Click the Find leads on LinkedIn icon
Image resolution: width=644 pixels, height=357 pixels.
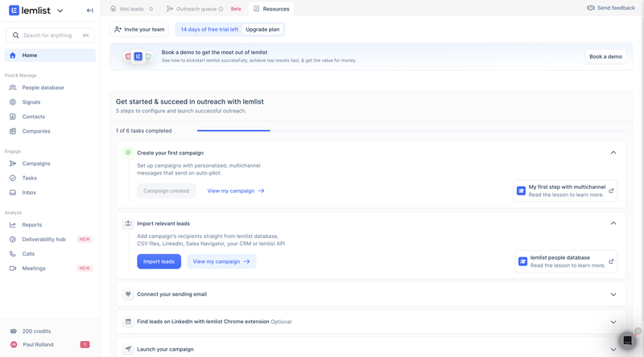point(128,322)
